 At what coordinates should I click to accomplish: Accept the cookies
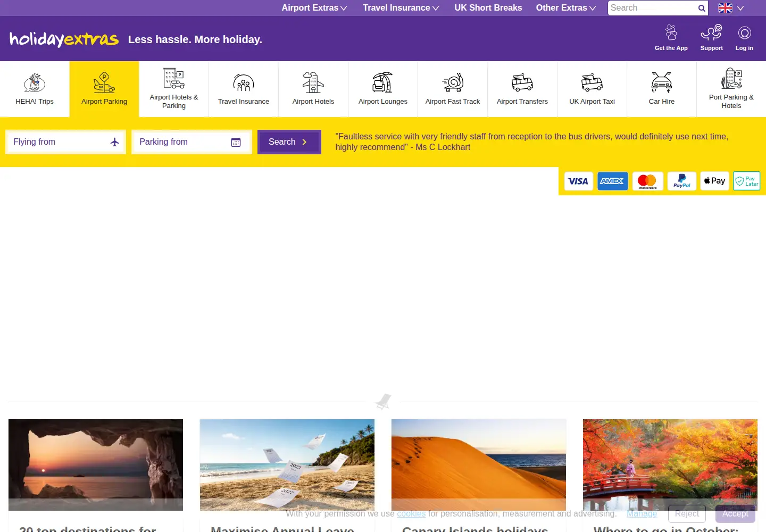pos(735,514)
